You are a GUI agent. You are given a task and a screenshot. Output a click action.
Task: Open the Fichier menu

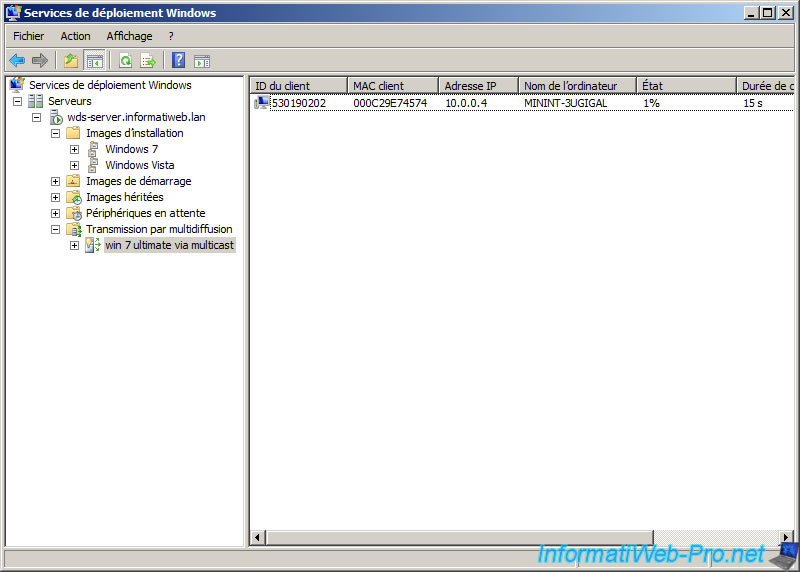click(x=29, y=36)
